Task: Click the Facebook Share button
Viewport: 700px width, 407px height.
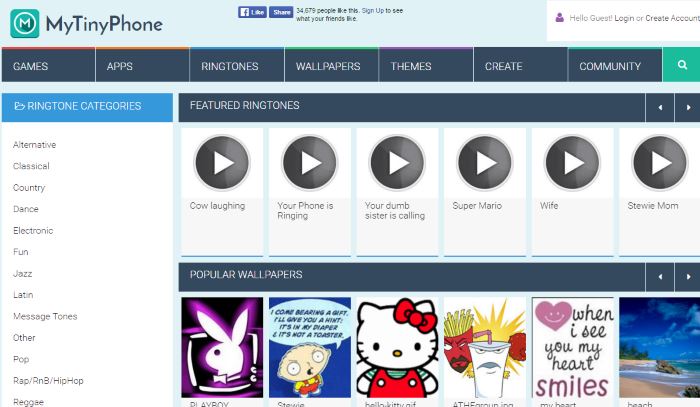Action: click(281, 12)
